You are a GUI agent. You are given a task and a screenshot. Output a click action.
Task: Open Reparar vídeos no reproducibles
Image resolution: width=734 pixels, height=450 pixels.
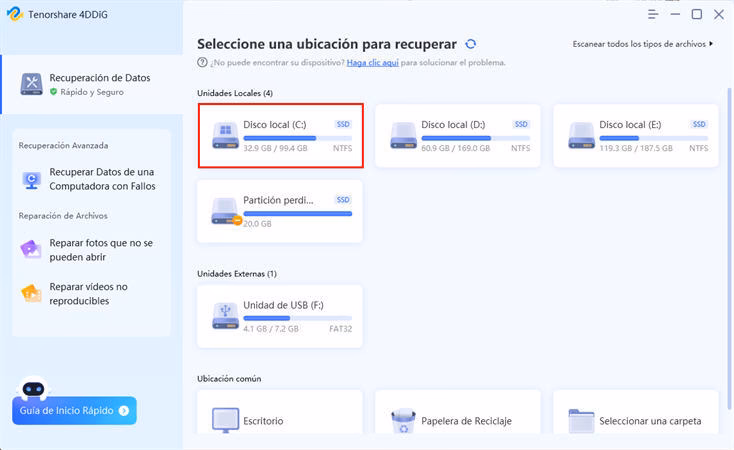pyautogui.click(x=89, y=294)
